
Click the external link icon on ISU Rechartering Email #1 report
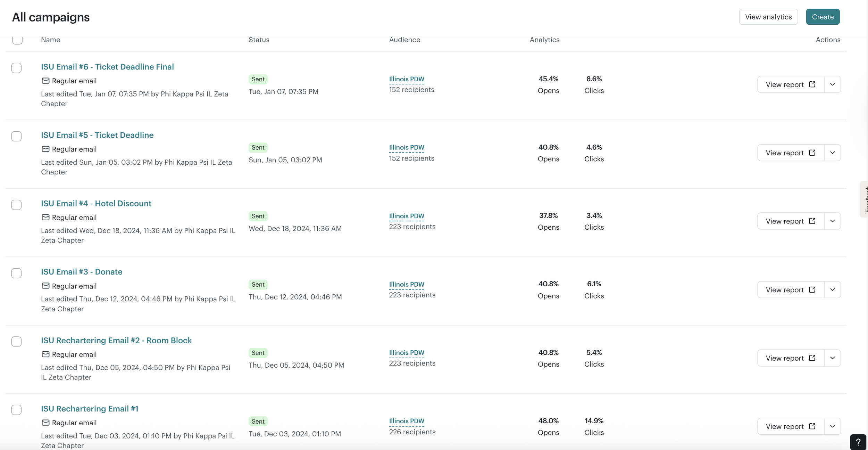click(x=812, y=426)
